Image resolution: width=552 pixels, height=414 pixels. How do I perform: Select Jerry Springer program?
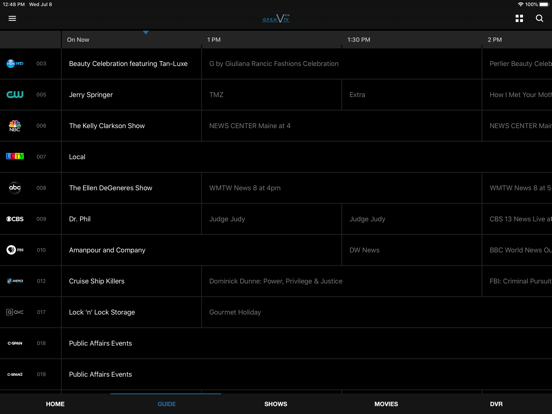[131, 95]
